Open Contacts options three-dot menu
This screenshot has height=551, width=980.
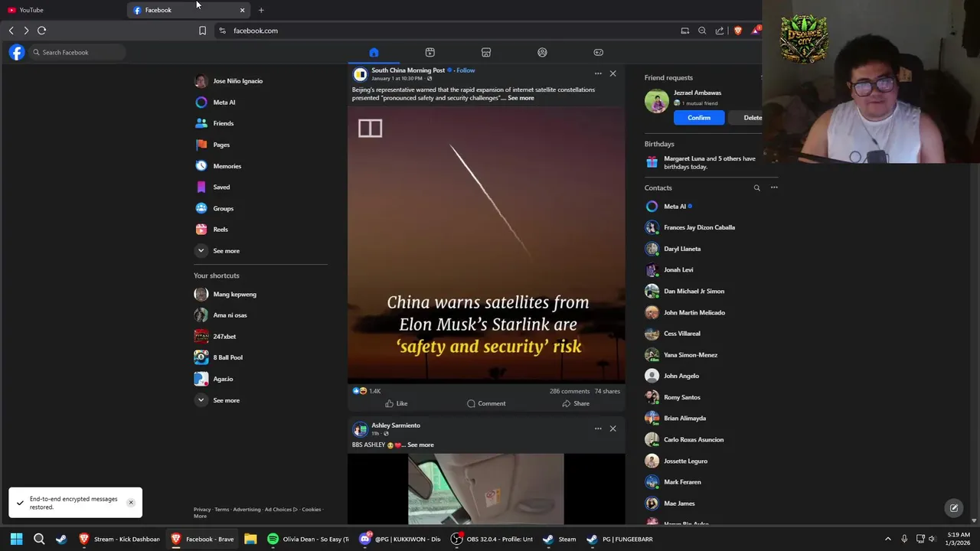click(774, 187)
